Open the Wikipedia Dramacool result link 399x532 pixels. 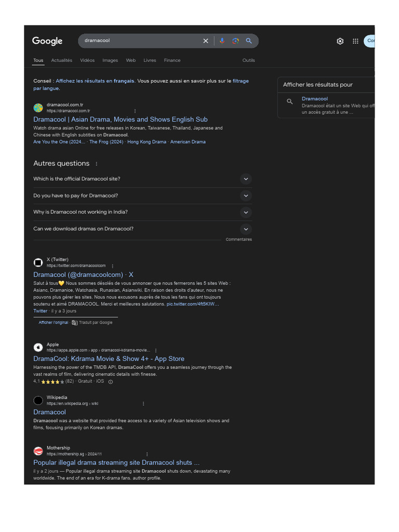50,412
